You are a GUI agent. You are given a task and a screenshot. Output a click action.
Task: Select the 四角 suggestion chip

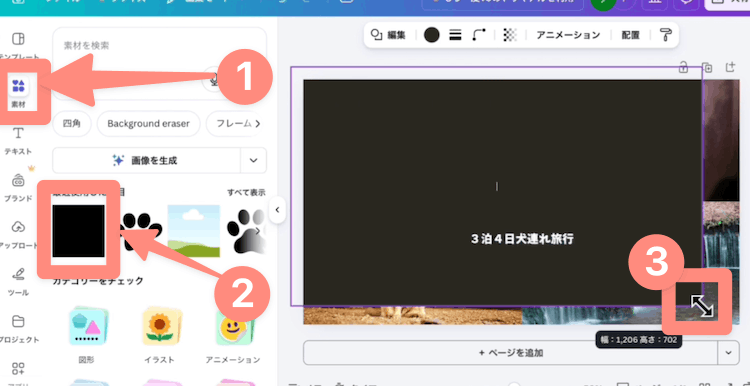72,123
